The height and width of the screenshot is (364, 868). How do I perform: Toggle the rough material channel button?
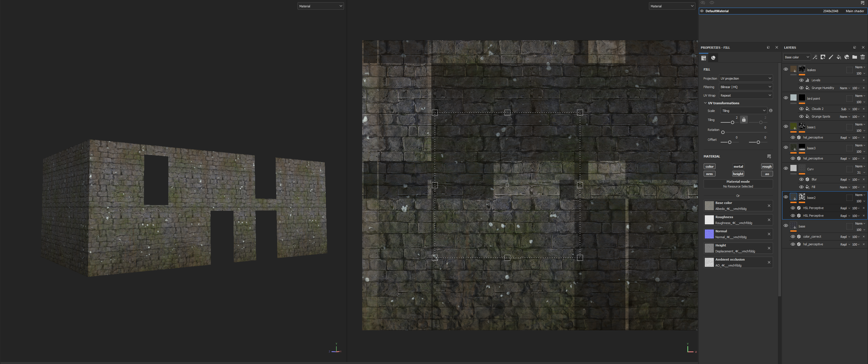click(767, 166)
